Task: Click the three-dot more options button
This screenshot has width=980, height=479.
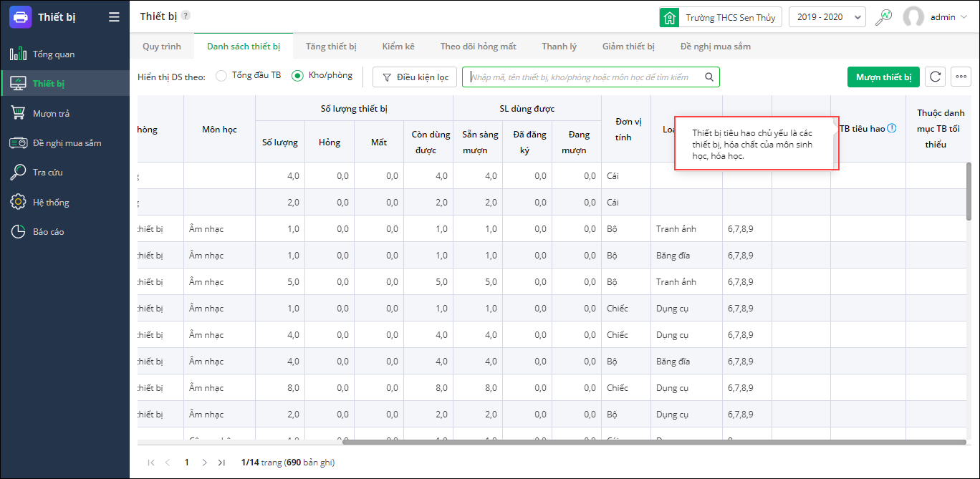Action: click(x=961, y=77)
